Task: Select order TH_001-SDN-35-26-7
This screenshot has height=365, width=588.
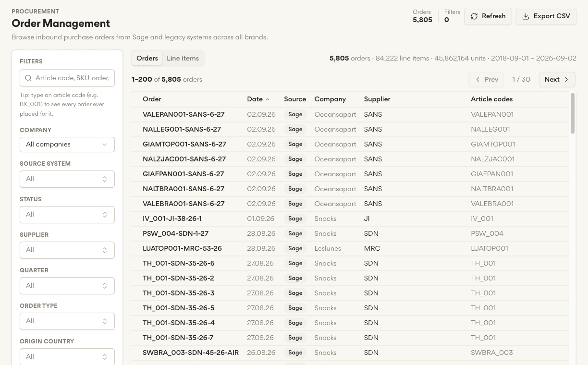Action: pos(178,338)
